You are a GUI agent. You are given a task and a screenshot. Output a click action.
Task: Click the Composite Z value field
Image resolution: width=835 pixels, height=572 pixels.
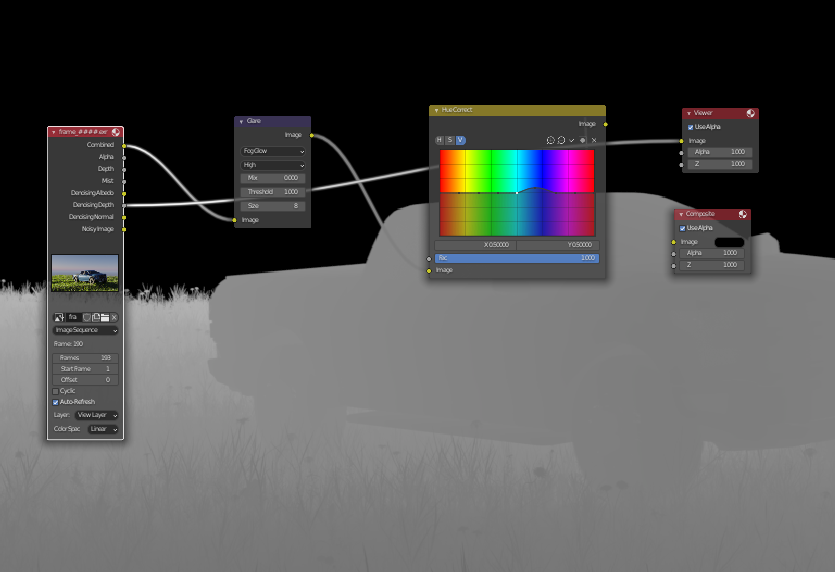(x=711, y=265)
